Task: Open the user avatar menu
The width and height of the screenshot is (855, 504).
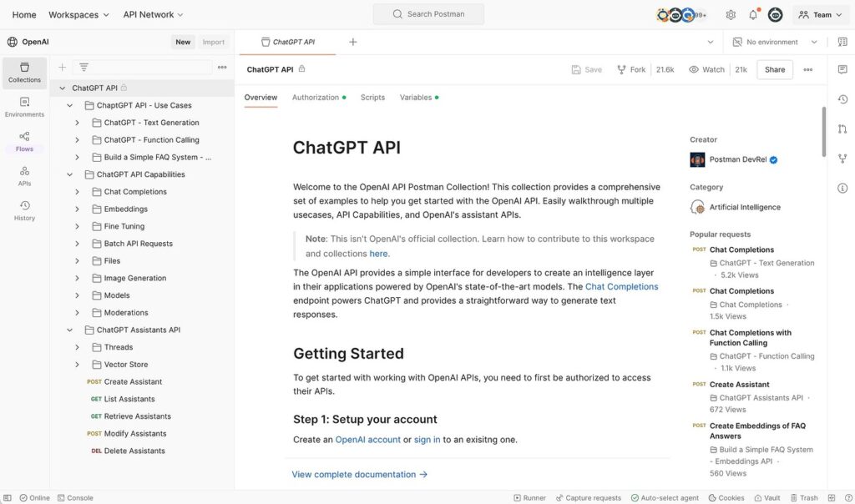Action: pos(776,15)
